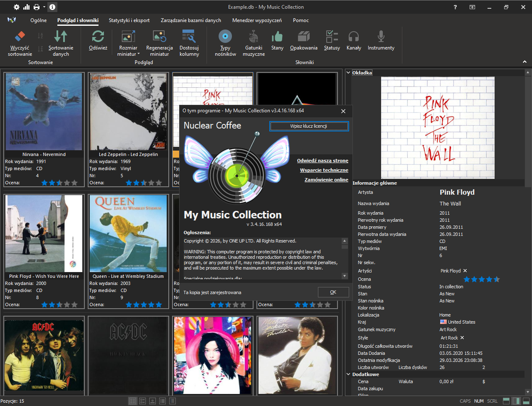532x406 pixels.
Task: Select the AC/DC Highway to Hell cover
Action: (x=44, y=355)
